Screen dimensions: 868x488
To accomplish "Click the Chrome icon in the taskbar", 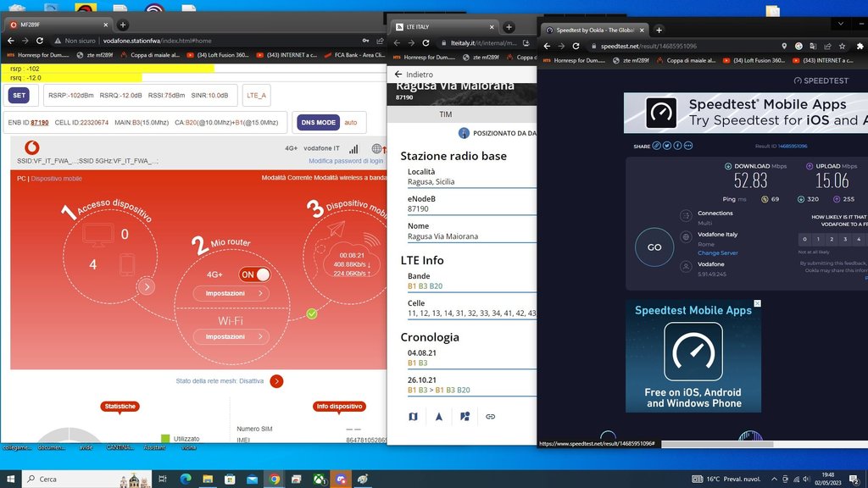I will point(275,479).
